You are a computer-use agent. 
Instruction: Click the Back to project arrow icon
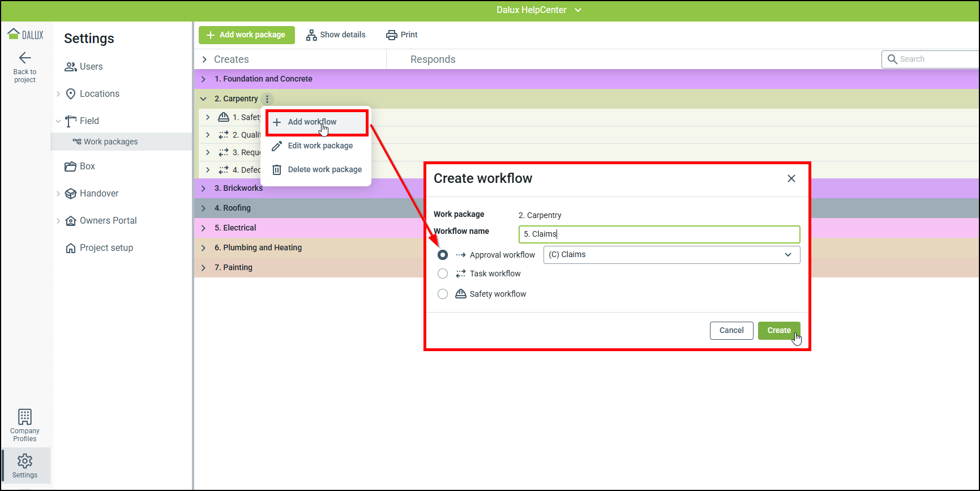click(x=25, y=58)
